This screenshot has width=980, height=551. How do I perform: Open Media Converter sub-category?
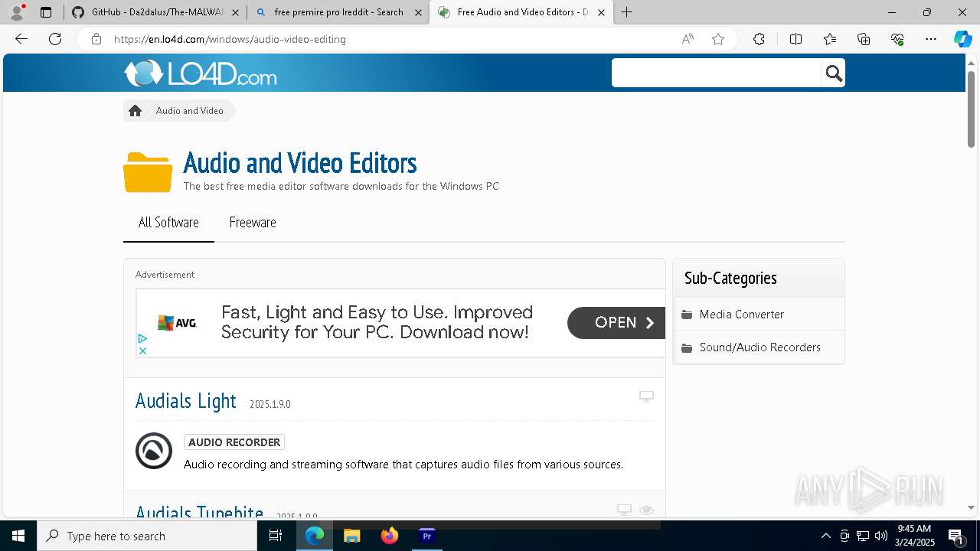(742, 315)
